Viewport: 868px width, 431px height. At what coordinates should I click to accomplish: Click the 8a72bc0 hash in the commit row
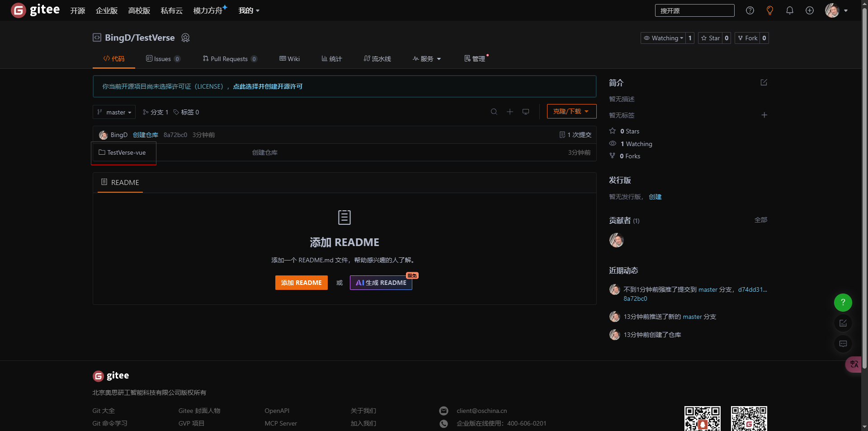175,135
